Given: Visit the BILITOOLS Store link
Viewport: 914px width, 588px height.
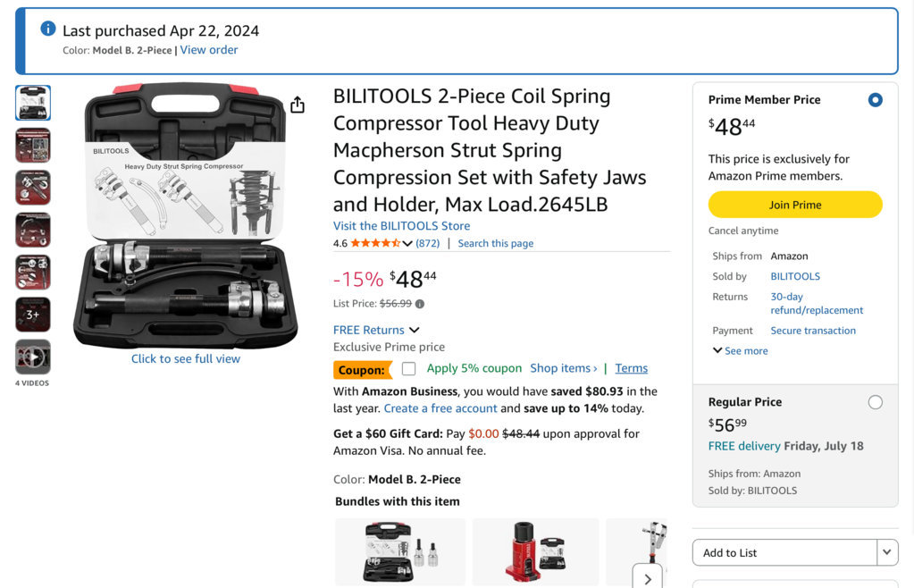Looking at the screenshot, I should pyautogui.click(x=402, y=225).
